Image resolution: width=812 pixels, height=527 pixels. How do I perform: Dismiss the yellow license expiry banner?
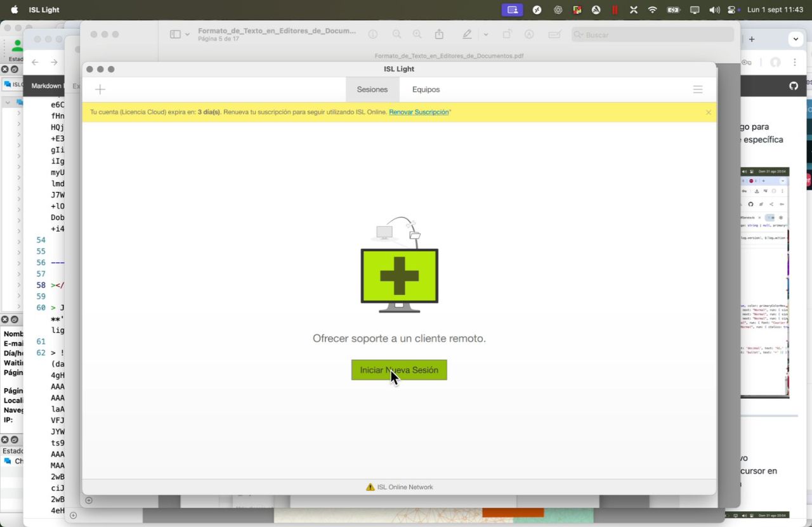pyautogui.click(x=708, y=112)
